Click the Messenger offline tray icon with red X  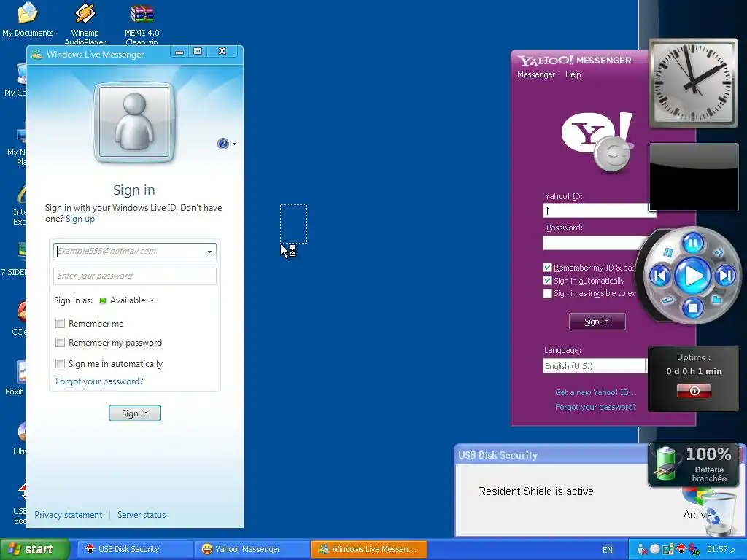pos(642,550)
